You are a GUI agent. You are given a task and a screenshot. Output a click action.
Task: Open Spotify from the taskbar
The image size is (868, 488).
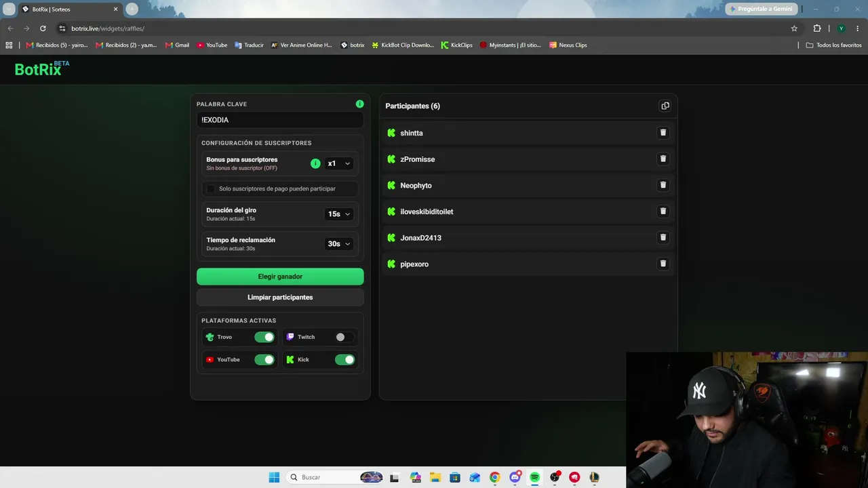click(534, 477)
